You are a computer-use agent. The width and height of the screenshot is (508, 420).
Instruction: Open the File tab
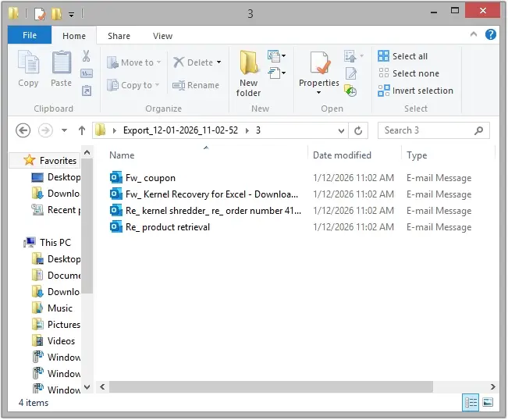point(30,35)
